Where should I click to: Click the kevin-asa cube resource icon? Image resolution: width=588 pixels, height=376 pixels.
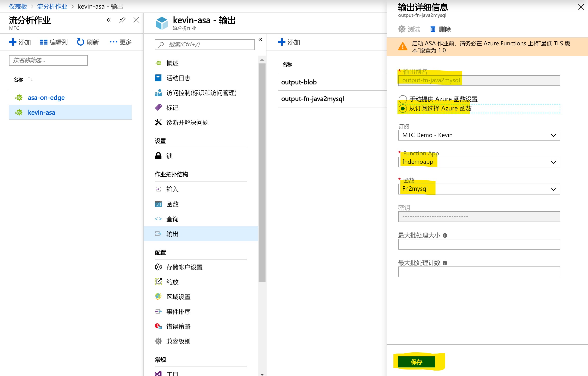162,23
